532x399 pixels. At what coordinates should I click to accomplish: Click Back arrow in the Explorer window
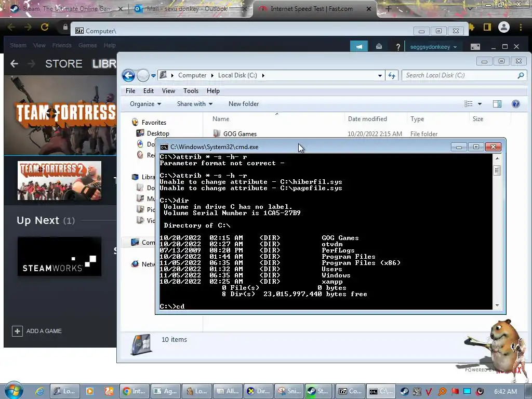point(129,75)
